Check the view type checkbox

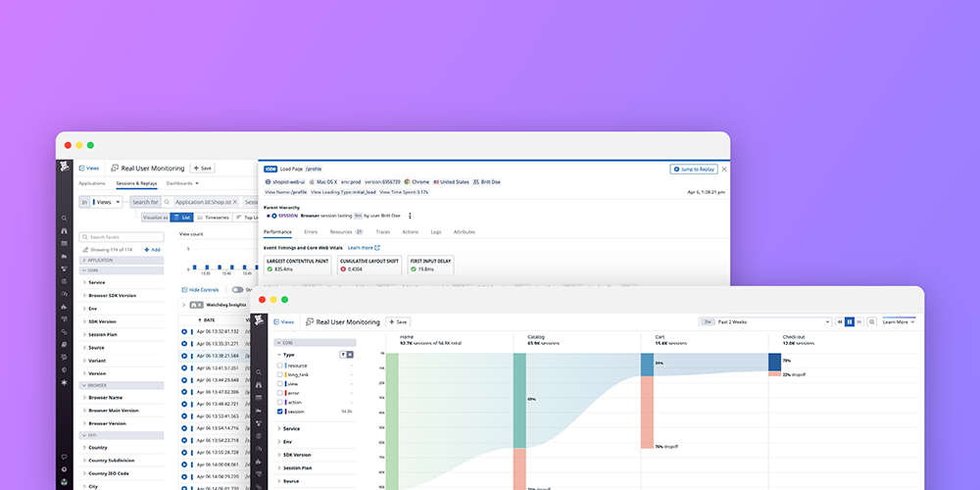(x=280, y=384)
